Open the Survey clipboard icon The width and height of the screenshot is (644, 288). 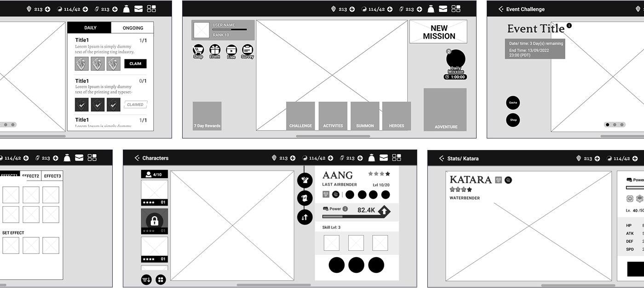tap(247, 50)
